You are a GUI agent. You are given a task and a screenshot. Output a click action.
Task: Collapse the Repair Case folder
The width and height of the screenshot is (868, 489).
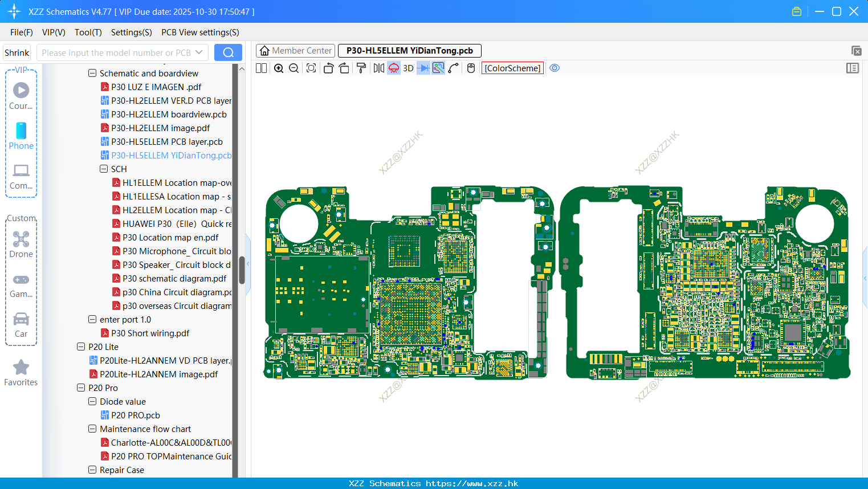(x=92, y=470)
